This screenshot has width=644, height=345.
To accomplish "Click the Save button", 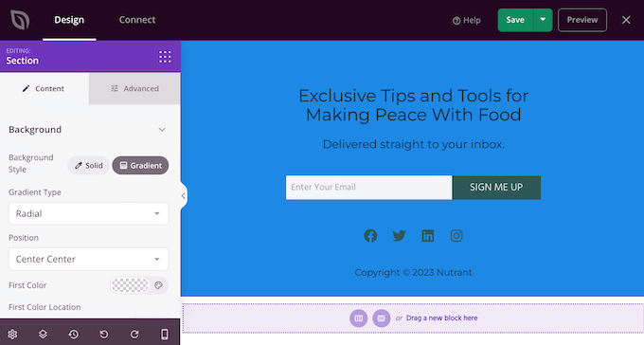I will (515, 20).
